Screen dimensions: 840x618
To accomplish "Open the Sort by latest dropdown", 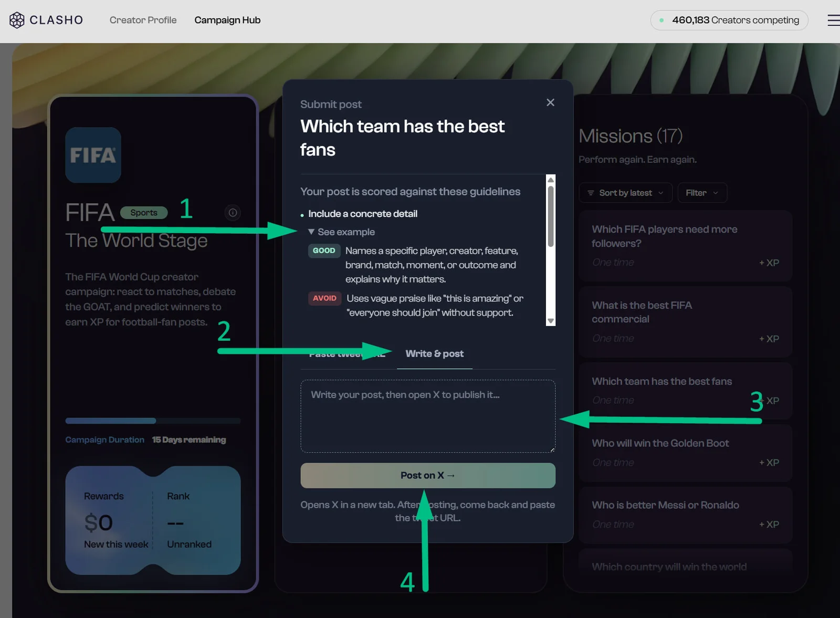I will pos(625,193).
